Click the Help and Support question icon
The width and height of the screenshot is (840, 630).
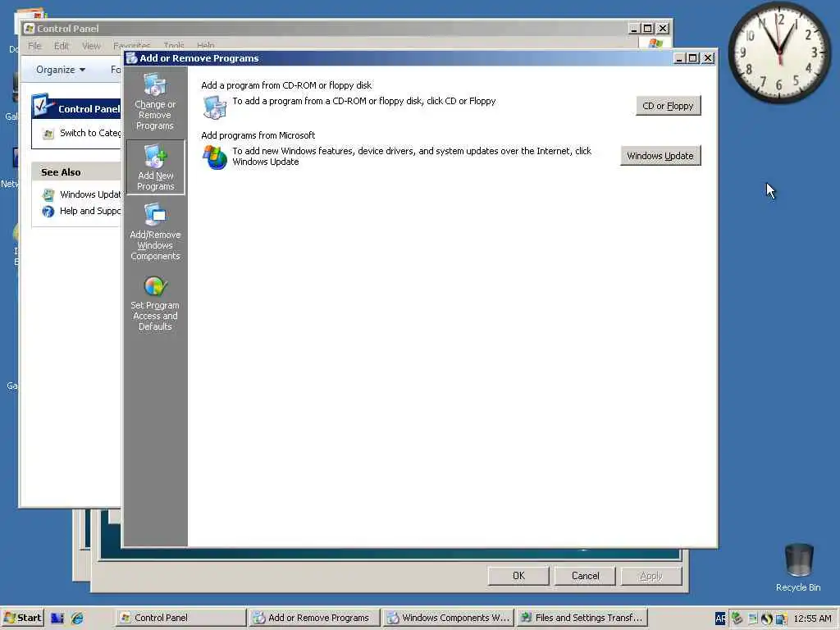point(48,211)
